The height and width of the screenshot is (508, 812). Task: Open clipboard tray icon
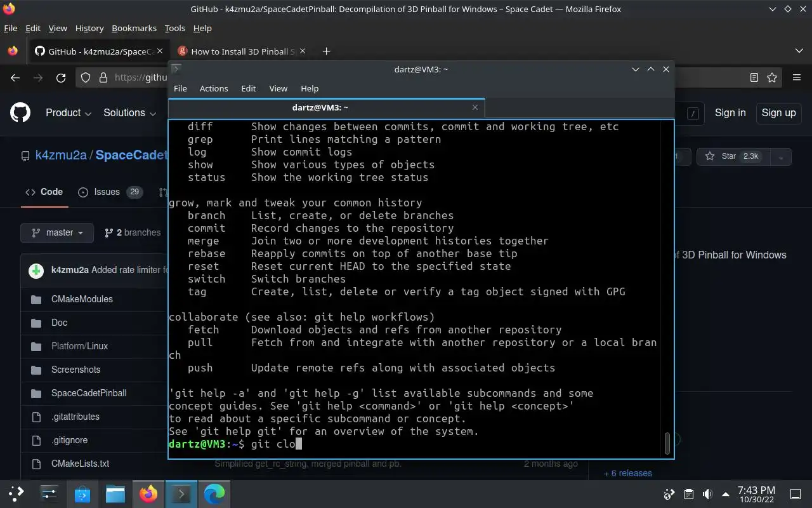(688, 494)
